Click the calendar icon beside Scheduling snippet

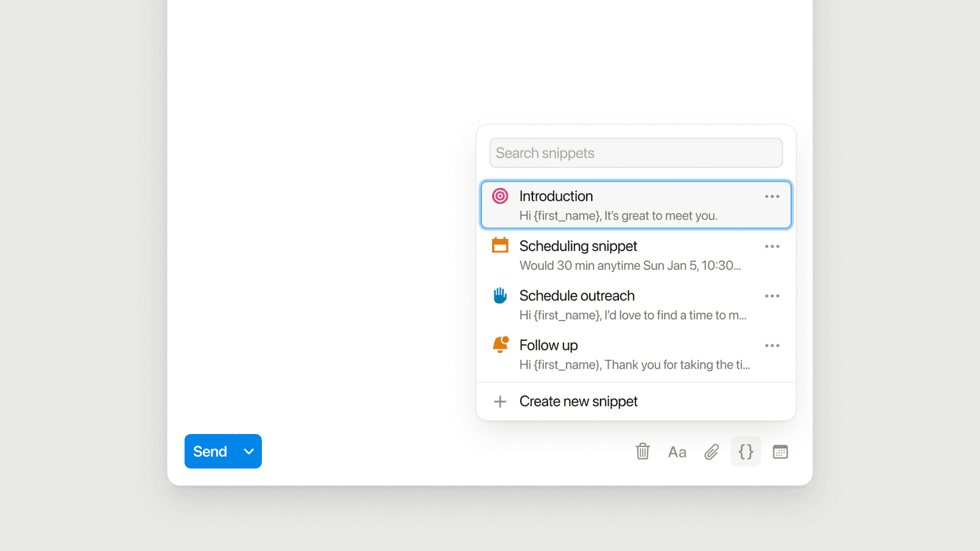pos(499,245)
